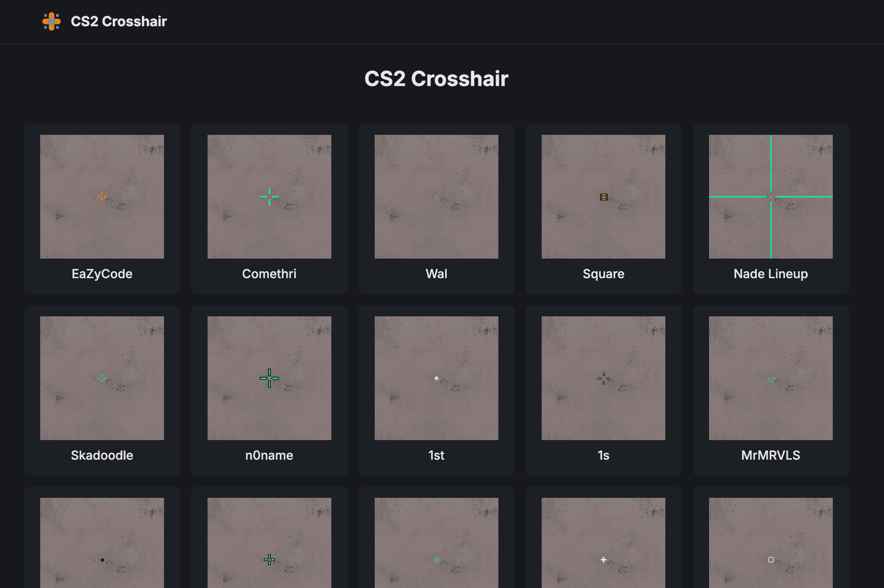Open the black dot crosshair preview
884x588 pixels.
pos(102,543)
